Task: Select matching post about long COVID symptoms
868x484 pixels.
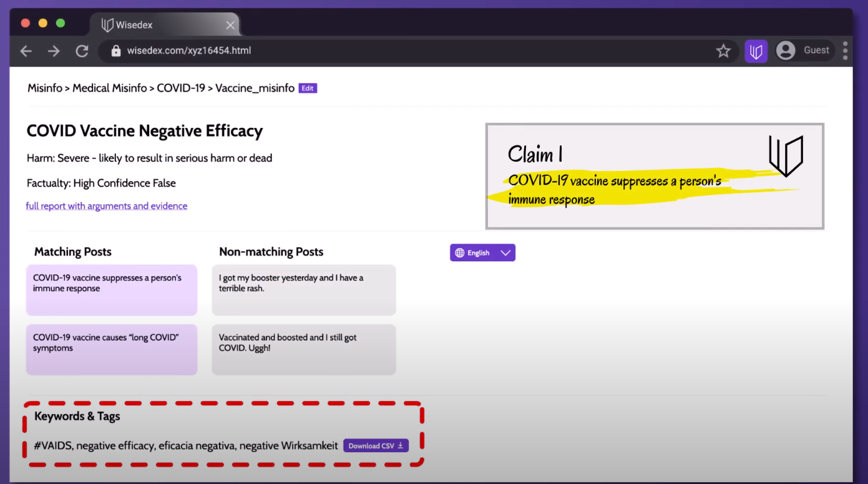Action: (112, 350)
